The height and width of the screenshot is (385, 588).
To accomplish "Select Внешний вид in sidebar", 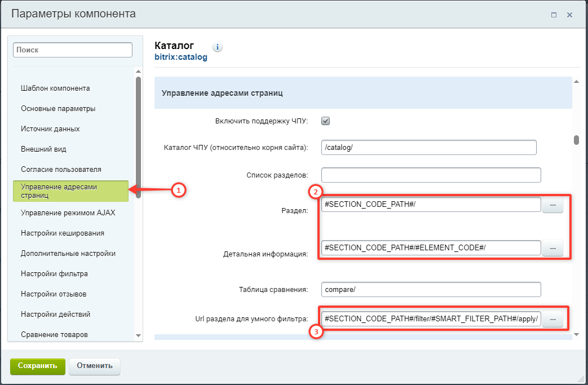I will 43,149.
